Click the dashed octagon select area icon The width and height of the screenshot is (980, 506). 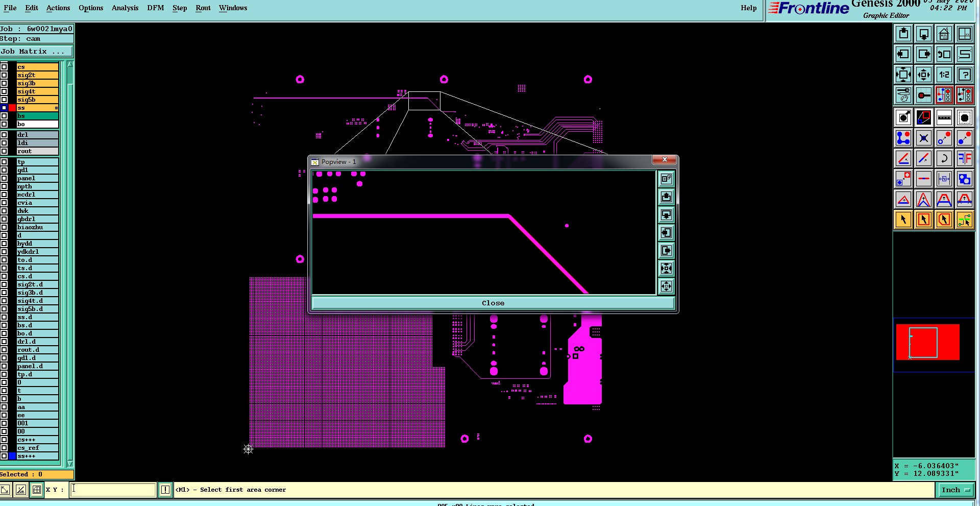[x=965, y=117]
